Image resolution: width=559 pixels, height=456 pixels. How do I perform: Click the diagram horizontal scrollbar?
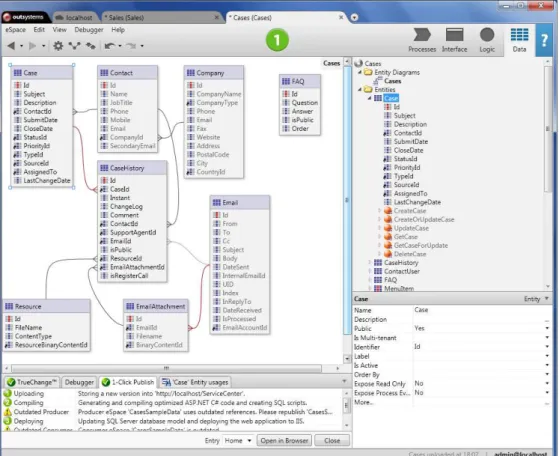(x=166, y=368)
